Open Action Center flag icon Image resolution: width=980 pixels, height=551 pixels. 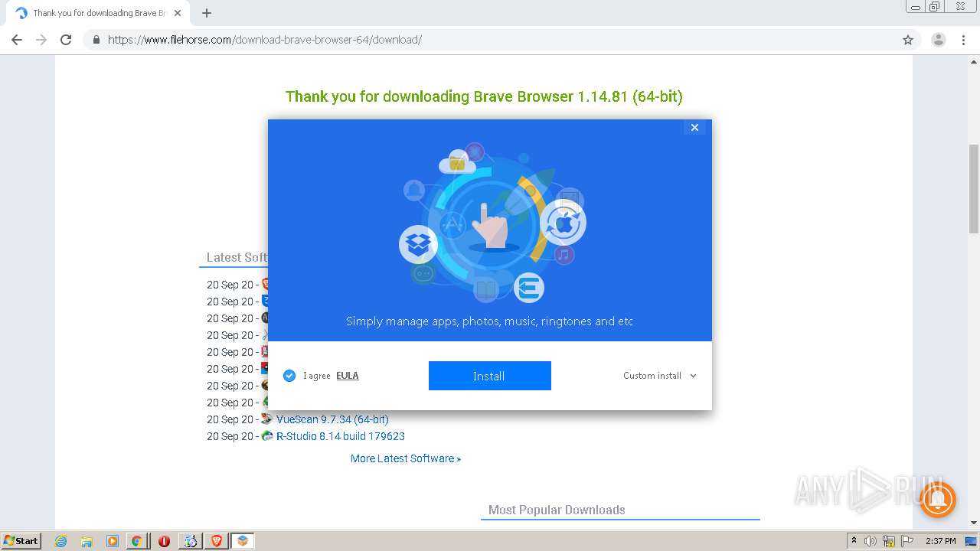(x=907, y=541)
